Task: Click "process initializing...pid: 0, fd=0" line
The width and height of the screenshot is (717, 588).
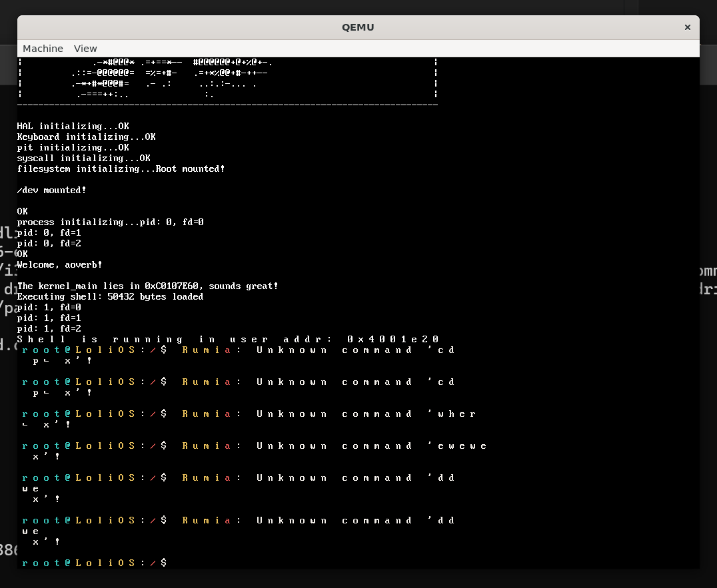Action: 110,222
